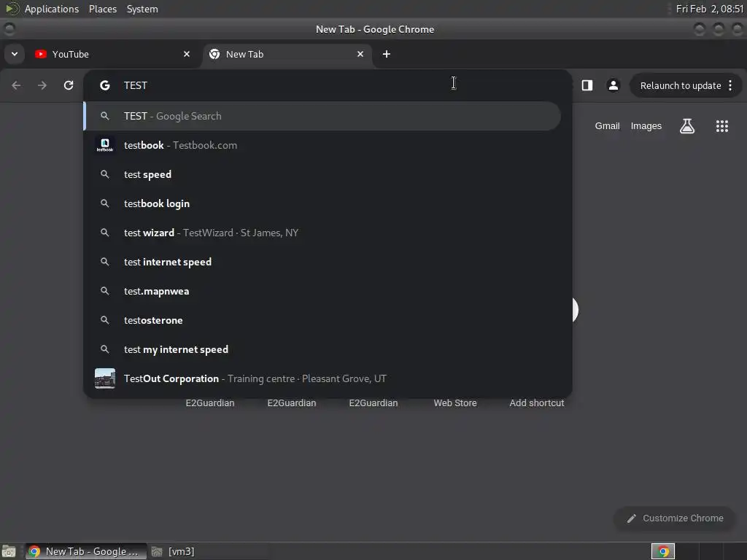Click search icon beside test.mapnwea
Viewport: 747px width, 560px height.
point(105,291)
